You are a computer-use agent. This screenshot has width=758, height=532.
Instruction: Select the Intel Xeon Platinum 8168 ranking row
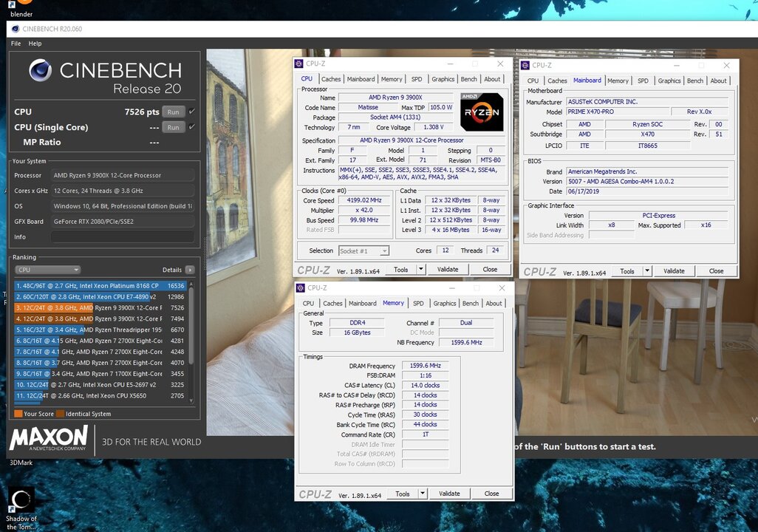[x=100, y=286]
